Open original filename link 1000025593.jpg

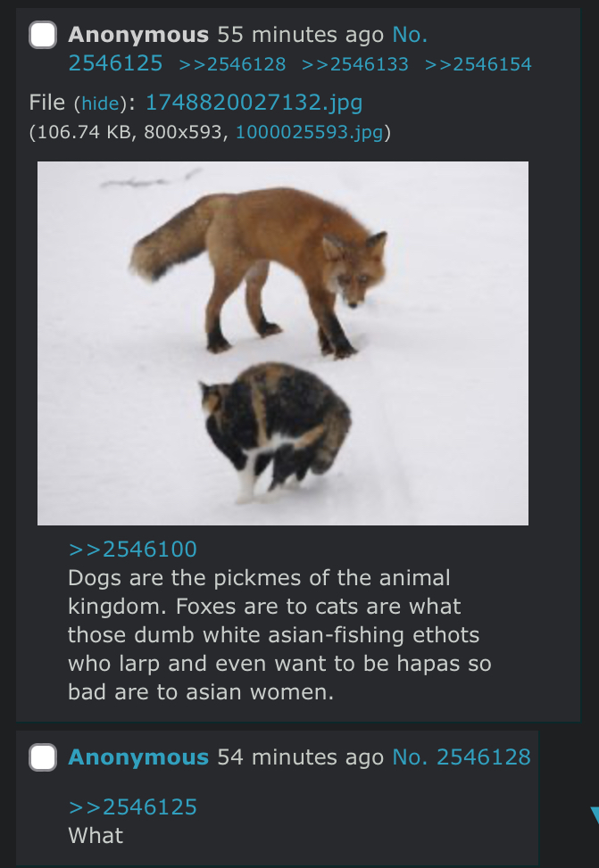(x=309, y=132)
